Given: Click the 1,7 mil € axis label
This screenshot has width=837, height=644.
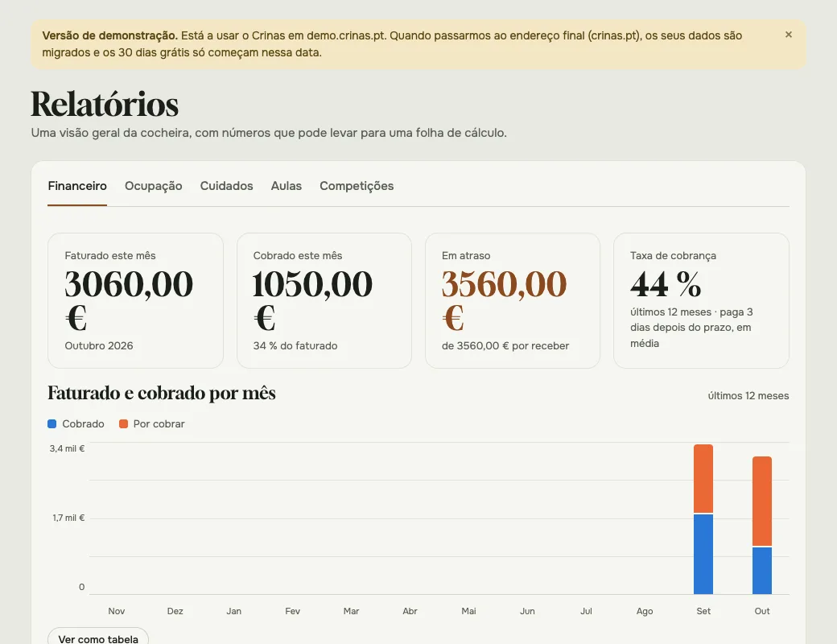Looking at the screenshot, I should [68, 518].
